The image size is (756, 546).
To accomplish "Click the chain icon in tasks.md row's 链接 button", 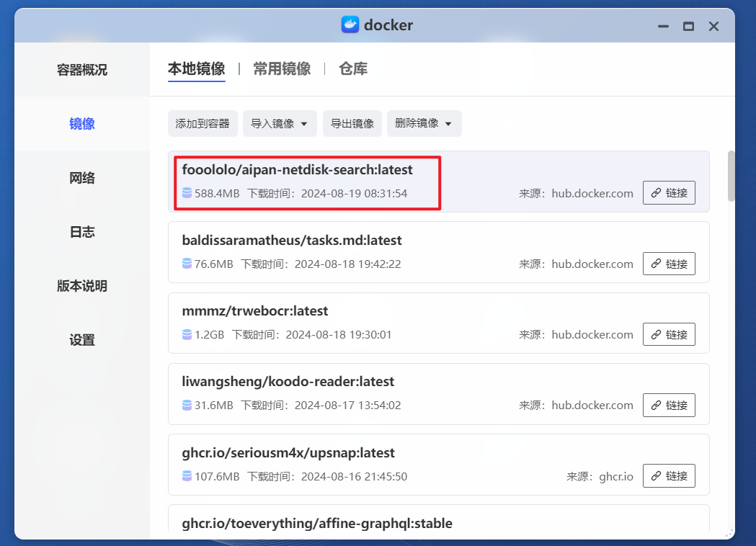I will (x=654, y=264).
